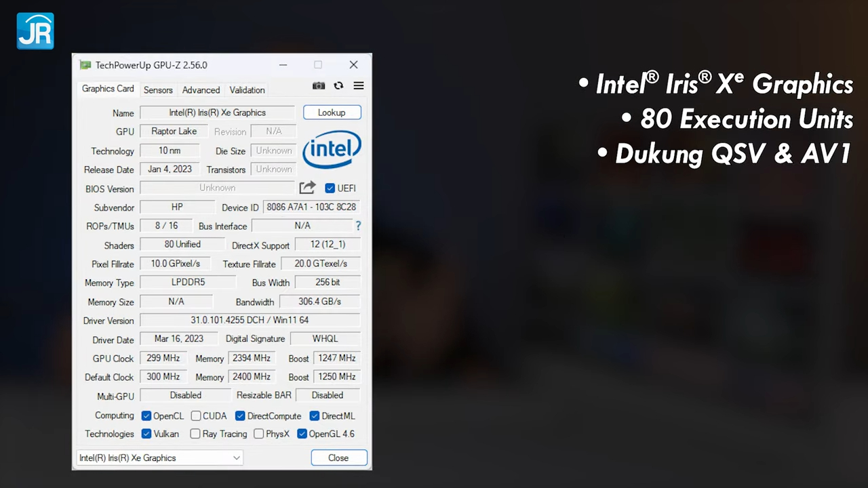
Task: Click the Name field showing Intel Iris Xe Graphics
Action: (217, 113)
